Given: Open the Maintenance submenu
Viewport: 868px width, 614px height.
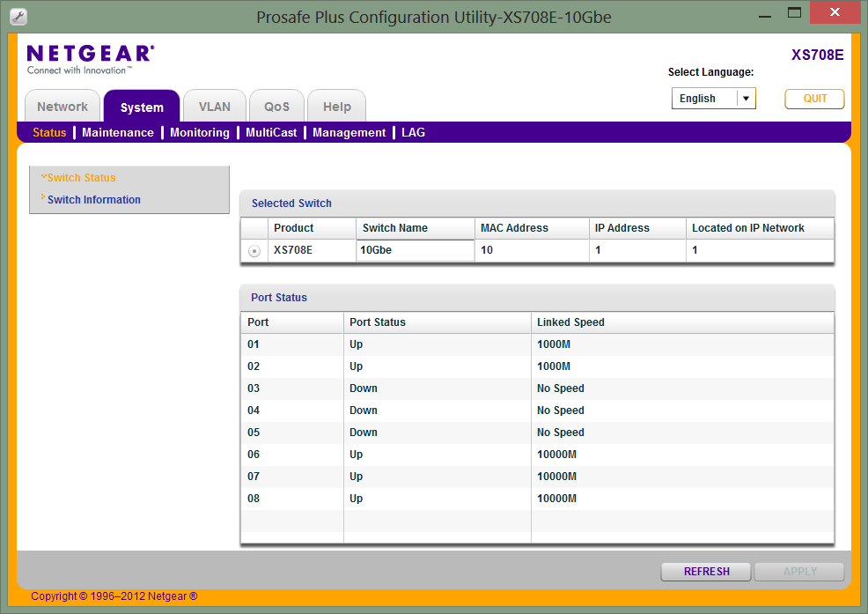Looking at the screenshot, I should tap(118, 132).
